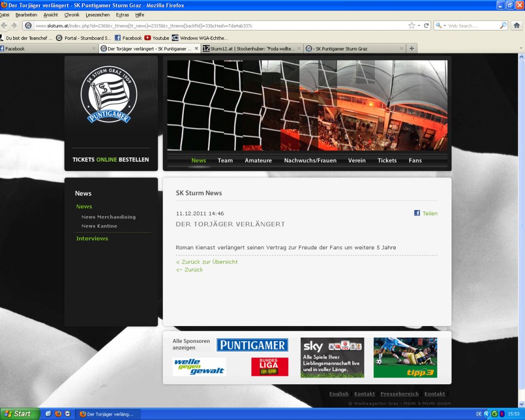Viewport: 525px width, 420px height.
Task: Open the Extras menu
Action: click(x=122, y=15)
